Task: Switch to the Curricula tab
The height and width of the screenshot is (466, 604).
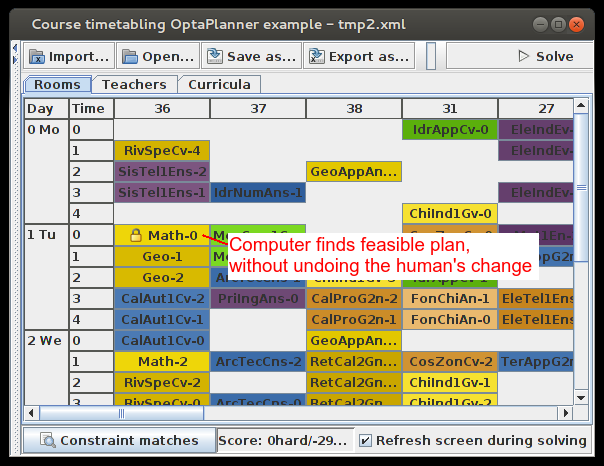Action: [219, 85]
